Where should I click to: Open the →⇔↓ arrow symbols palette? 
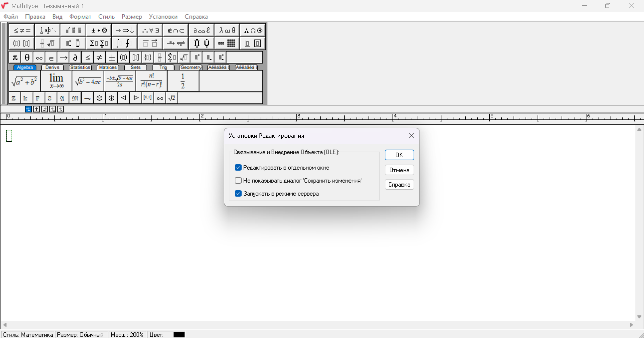pos(125,31)
